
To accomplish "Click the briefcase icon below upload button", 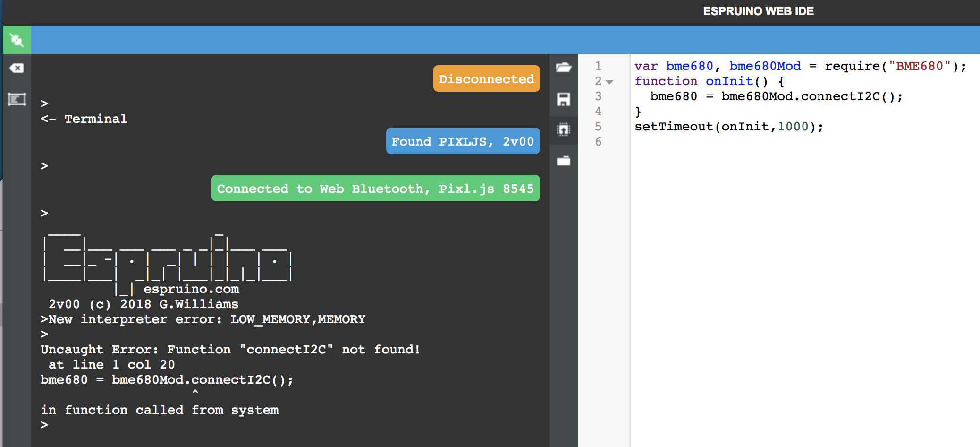I will point(564,161).
